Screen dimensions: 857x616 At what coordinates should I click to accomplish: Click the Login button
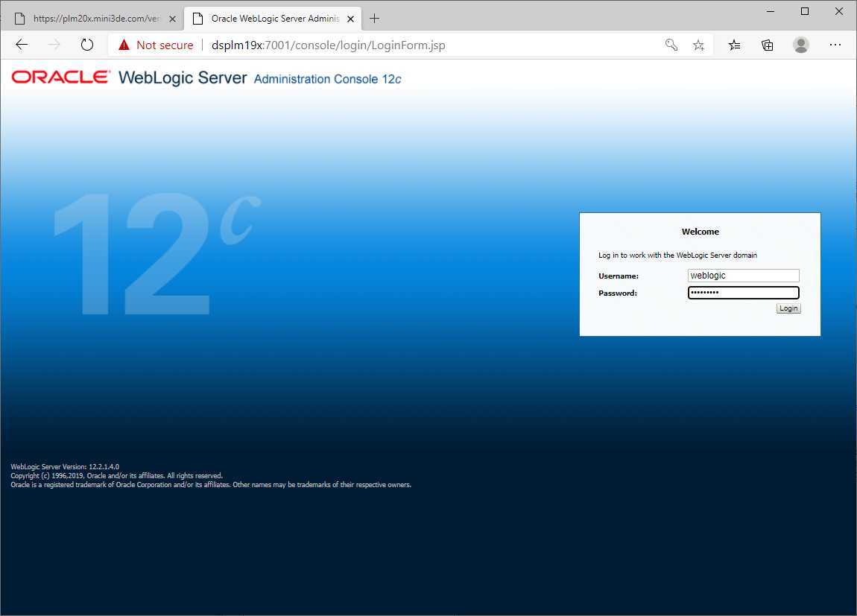point(788,308)
